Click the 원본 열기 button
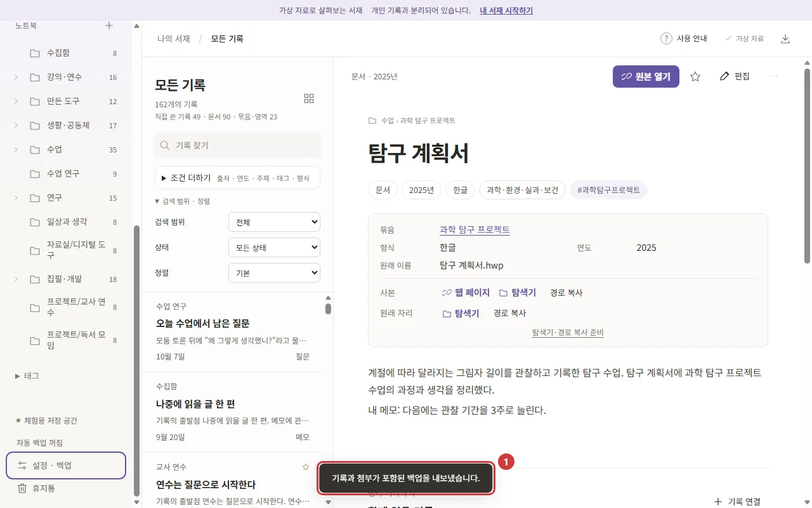 tap(646, 77)
